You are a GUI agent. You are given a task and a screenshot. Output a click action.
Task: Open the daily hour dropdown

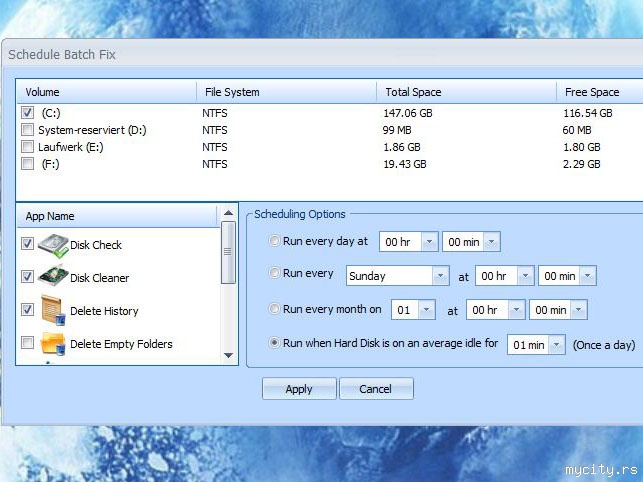point(429,242)
